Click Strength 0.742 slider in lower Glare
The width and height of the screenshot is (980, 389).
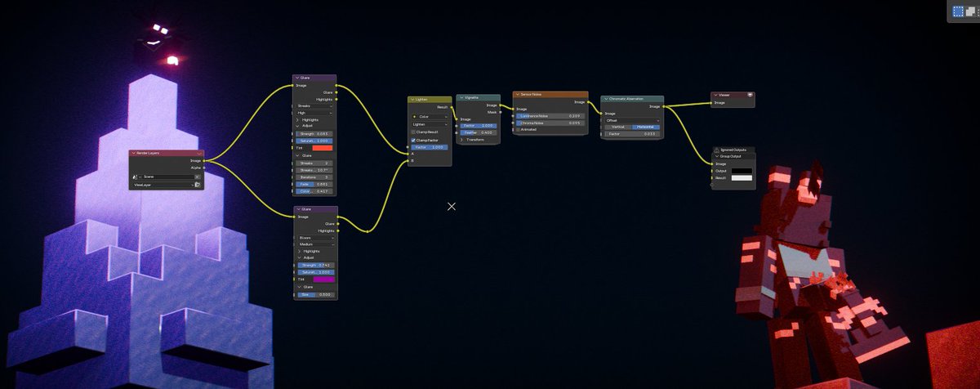click(316, 265)
